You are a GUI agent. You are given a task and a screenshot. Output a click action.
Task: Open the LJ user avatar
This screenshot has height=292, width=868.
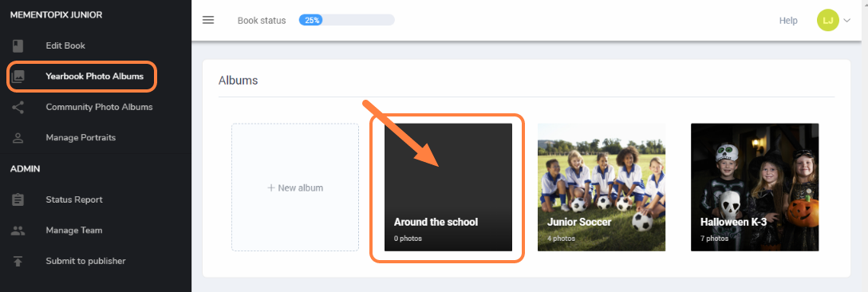coord(827,21)
